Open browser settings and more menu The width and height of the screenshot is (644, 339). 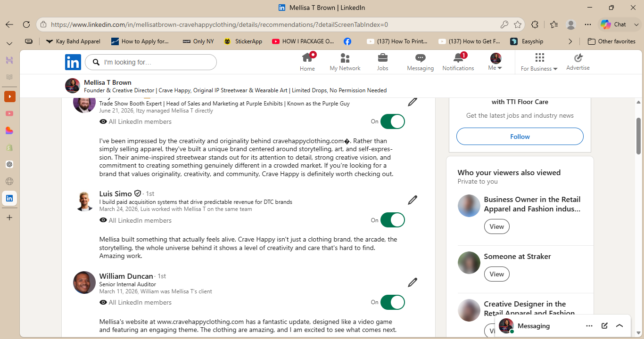pyautogui.click(x=588, y=24)
